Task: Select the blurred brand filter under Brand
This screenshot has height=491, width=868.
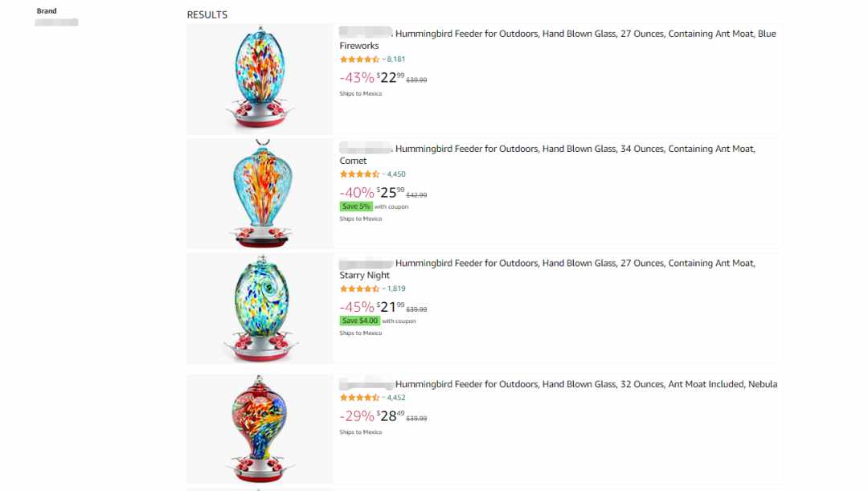Action: pos(56,23)
